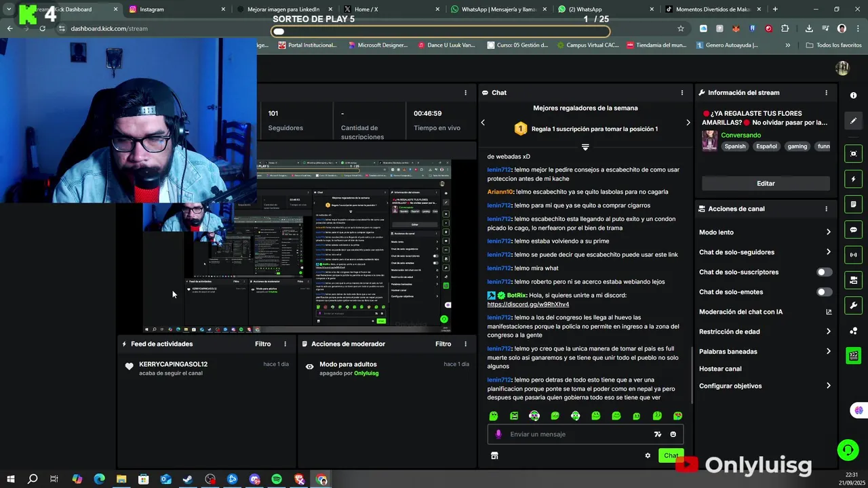Viewport: 868px width, 488px height.
Task: Switch to (2) WhatsApp tab
Action: click(604, 9)
